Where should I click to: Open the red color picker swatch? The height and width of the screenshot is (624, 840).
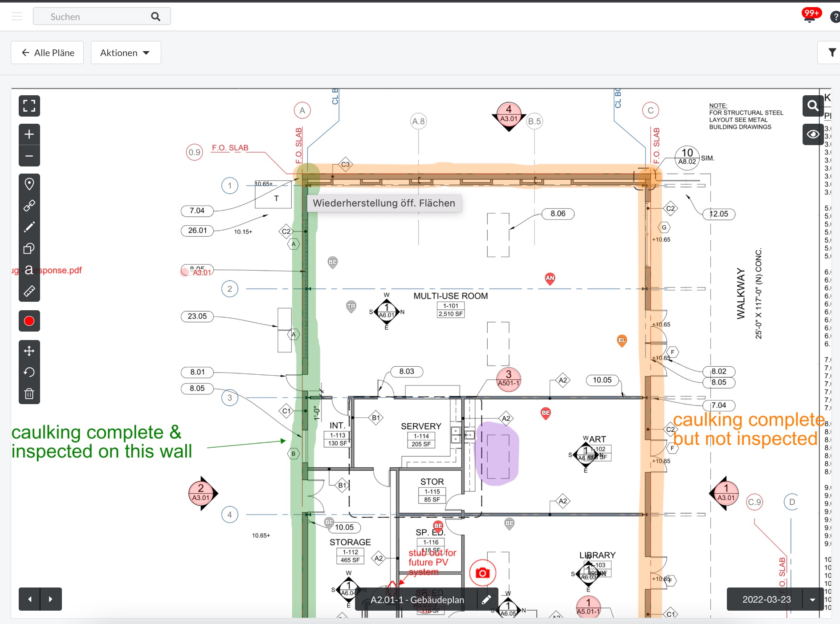29,321
